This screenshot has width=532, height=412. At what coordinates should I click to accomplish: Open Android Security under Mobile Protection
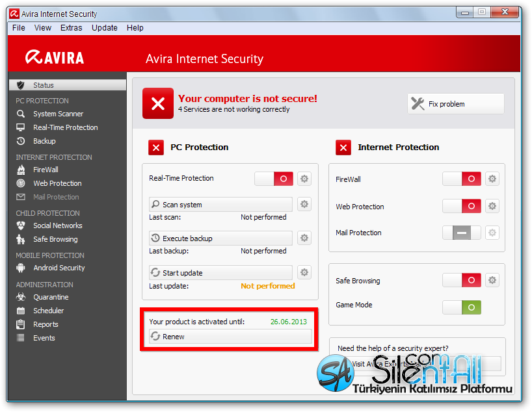coord(59,268)
